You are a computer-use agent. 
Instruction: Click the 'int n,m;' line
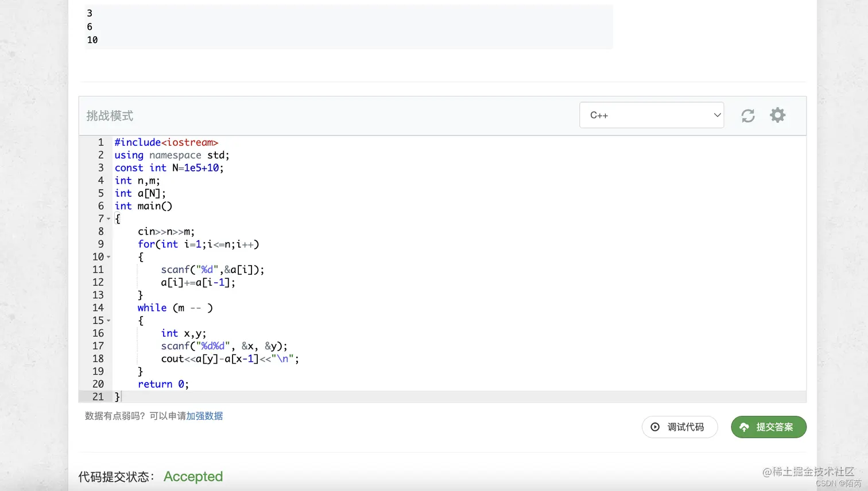[137, 180]
